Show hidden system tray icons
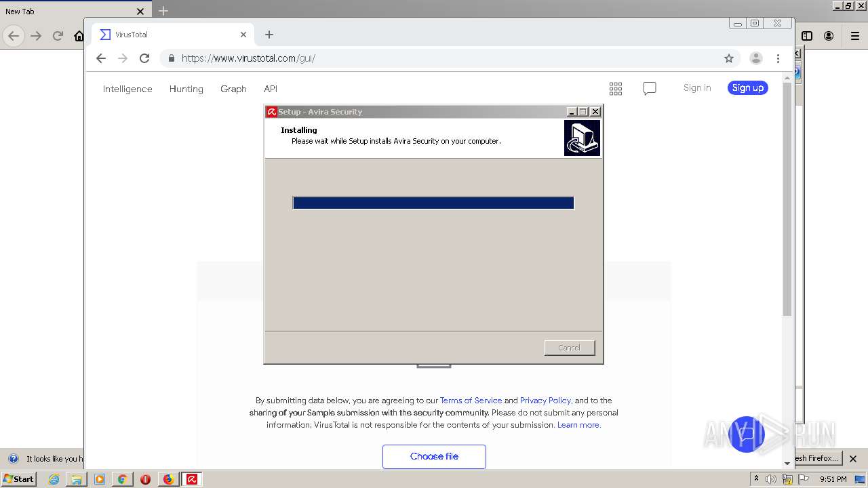Image resolution: width=868 pixels, height=488 pixels. click(x=756, y=479)
